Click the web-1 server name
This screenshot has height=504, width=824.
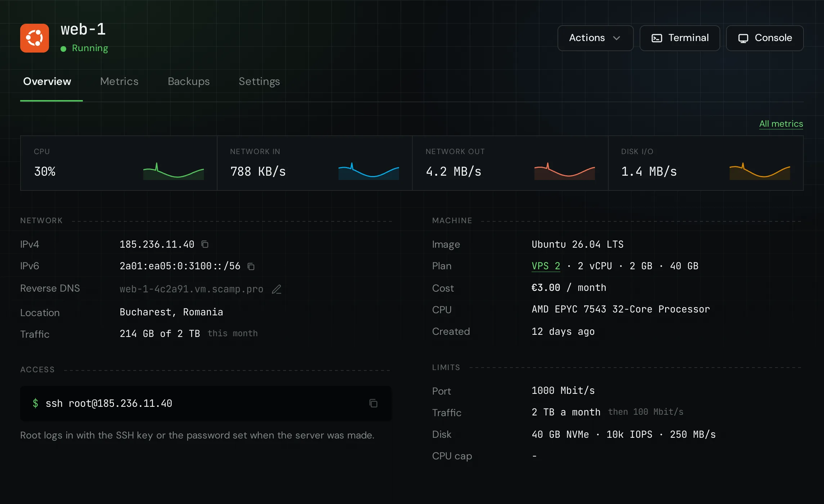83,30
